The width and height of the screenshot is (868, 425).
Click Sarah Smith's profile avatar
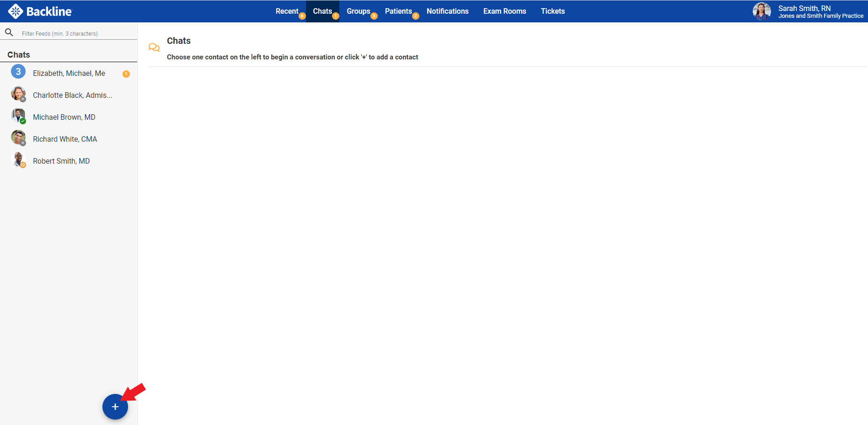(761, 11)
